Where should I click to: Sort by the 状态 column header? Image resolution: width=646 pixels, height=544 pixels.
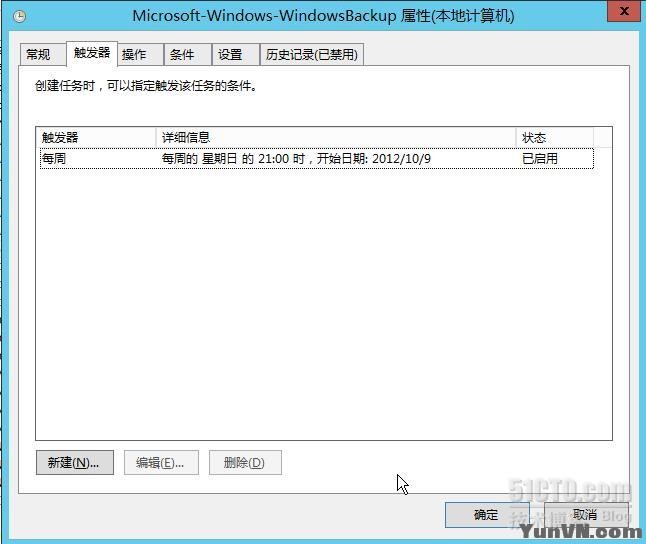(x=555, y=137)
